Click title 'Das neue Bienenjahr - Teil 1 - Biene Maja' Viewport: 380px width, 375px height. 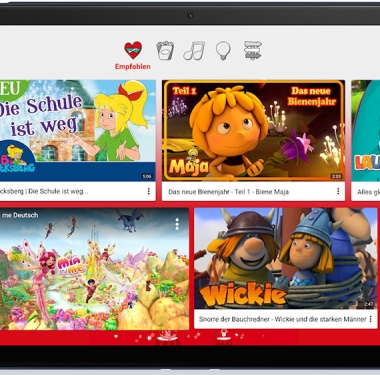(228, 192)
